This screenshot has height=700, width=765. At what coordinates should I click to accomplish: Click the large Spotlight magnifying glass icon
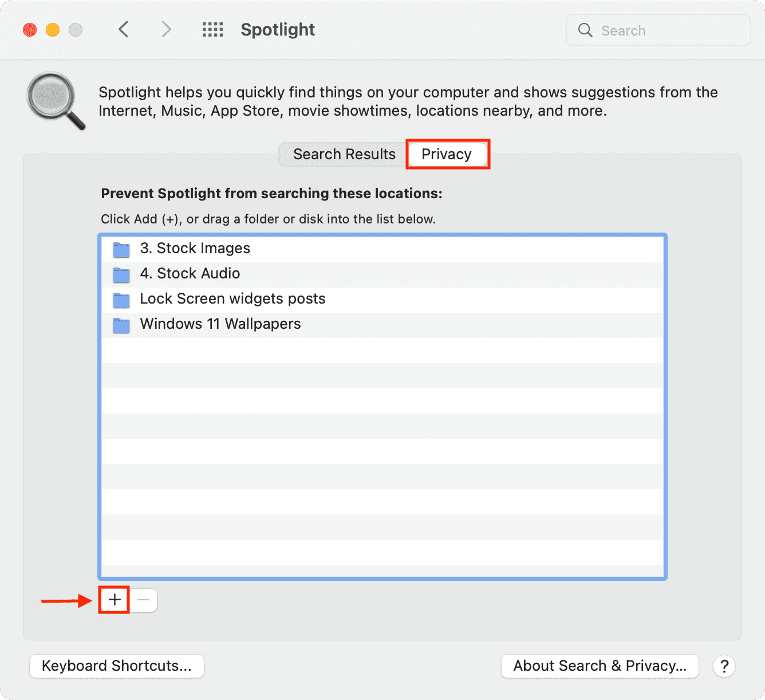(56, 100)
